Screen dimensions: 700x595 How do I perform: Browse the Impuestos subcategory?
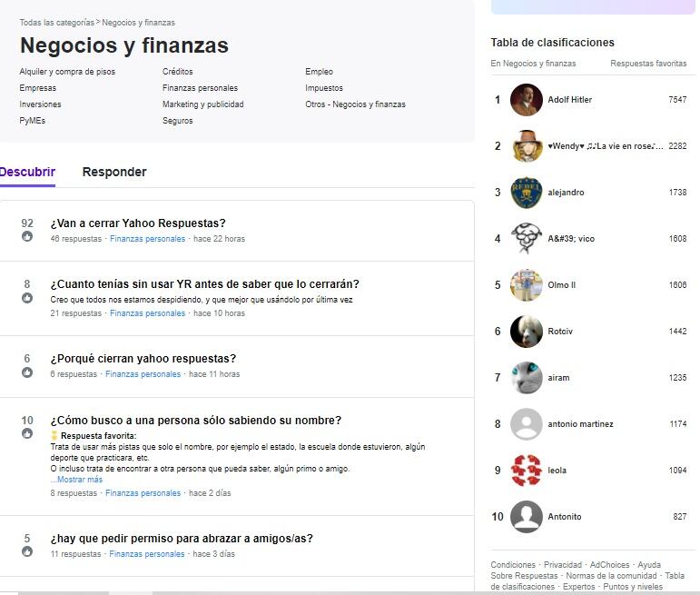(x=324, y=88)
